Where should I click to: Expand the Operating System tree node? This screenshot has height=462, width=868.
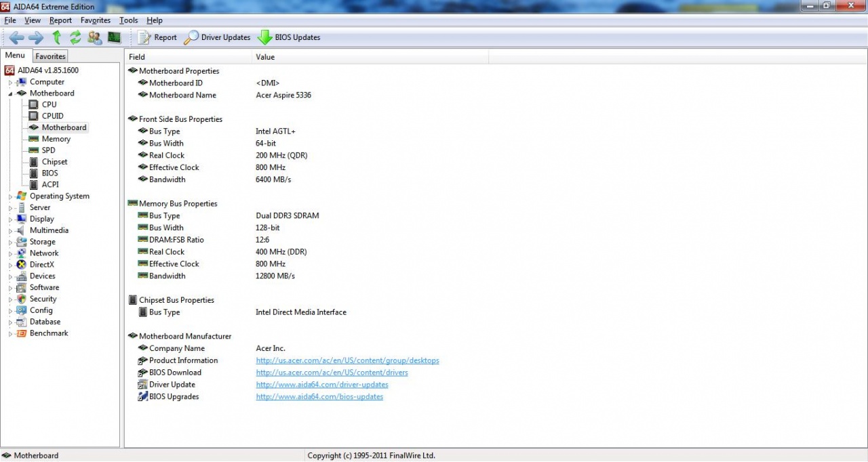[x=10, y=196]
